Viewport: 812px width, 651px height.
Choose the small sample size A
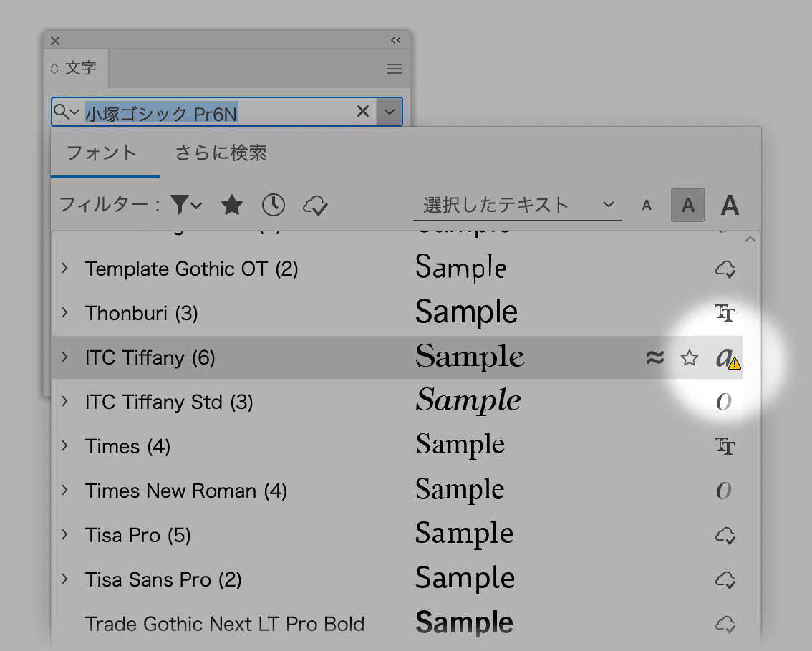647,206
